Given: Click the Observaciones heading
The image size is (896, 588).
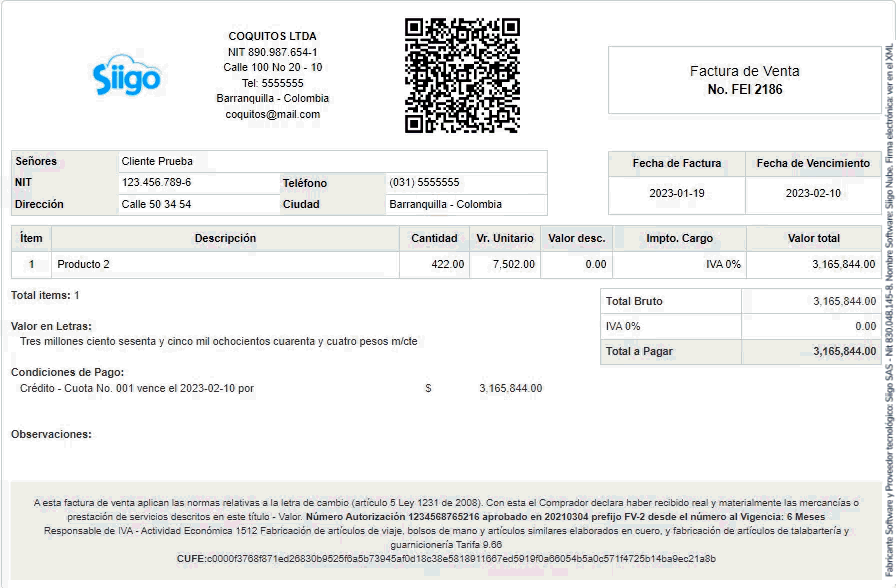Looking at the screenshot, I should [51, 434].
